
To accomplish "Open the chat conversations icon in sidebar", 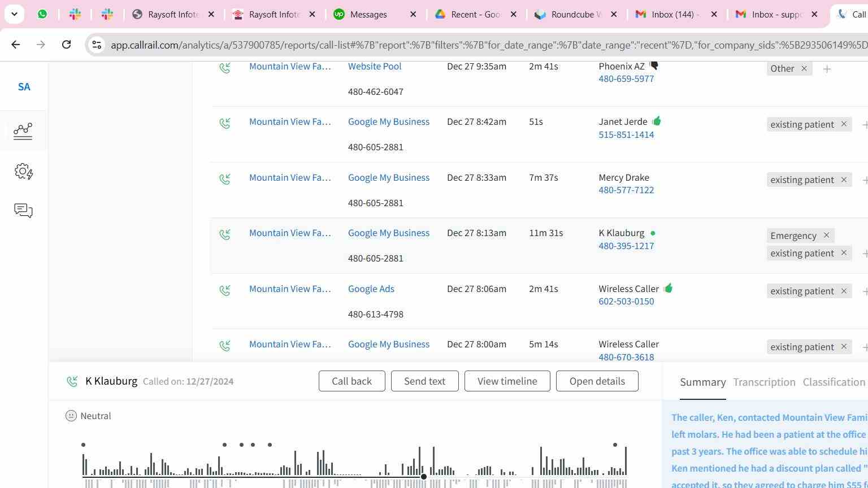I will coord(23,211).
